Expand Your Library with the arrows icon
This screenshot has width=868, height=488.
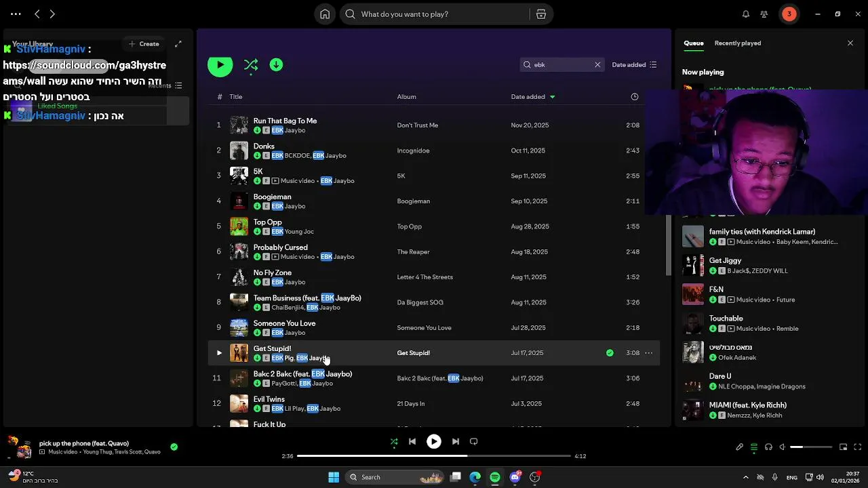point(178,44)
